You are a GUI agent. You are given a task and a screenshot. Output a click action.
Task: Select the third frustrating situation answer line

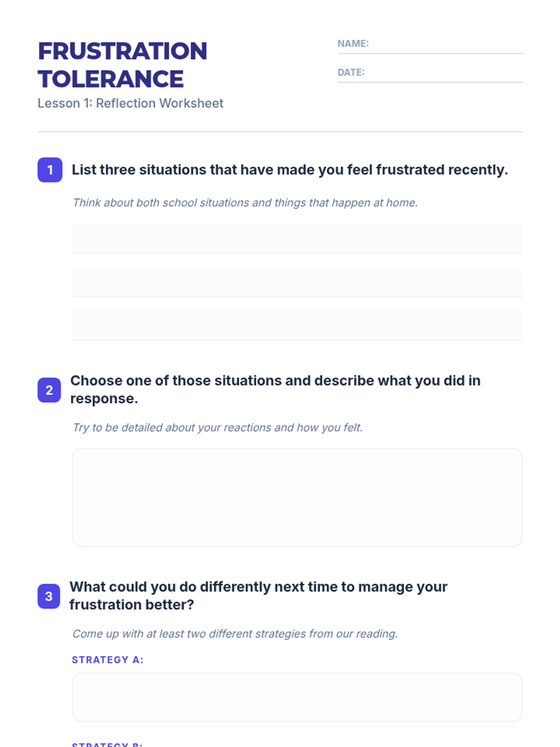click(297, 325)
